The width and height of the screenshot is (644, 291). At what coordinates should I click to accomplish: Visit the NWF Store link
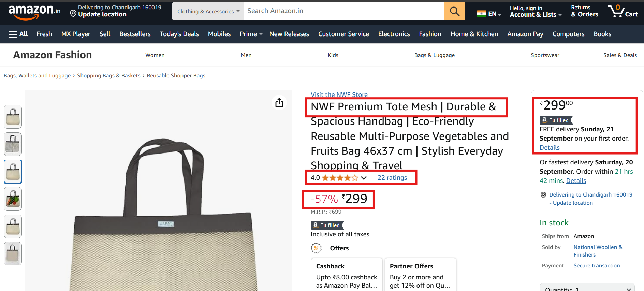(339, 94)
